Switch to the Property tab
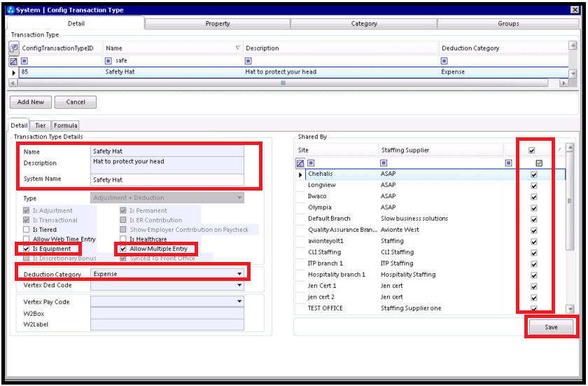The height and width of the screenshot is (386, 588). (x=218, y=23)
